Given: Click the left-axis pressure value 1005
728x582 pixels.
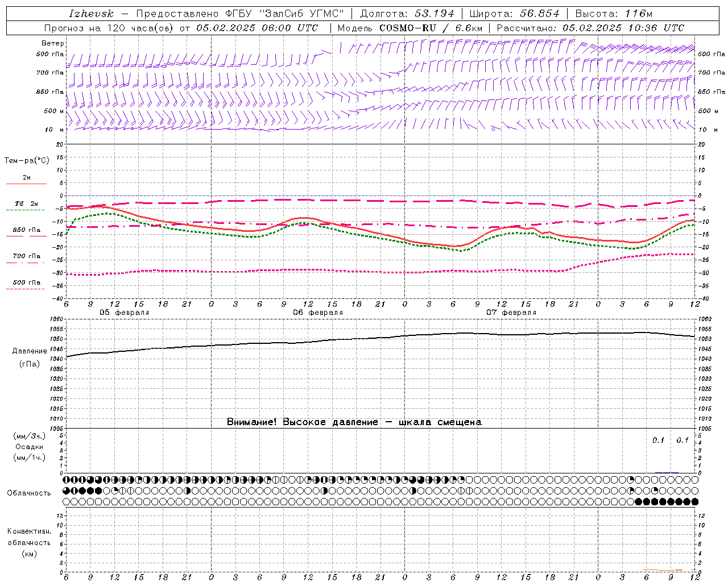Looking at the screenshot, I should 56,429.
